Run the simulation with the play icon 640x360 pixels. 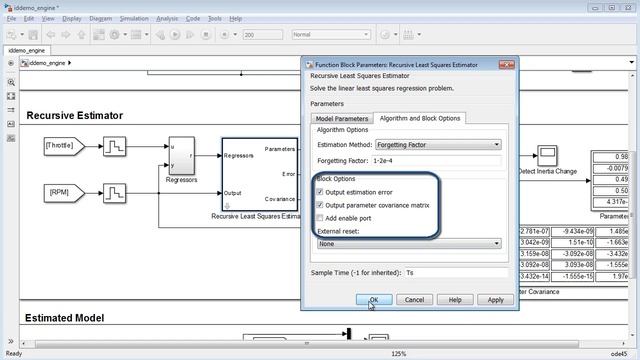coord(175,35)
